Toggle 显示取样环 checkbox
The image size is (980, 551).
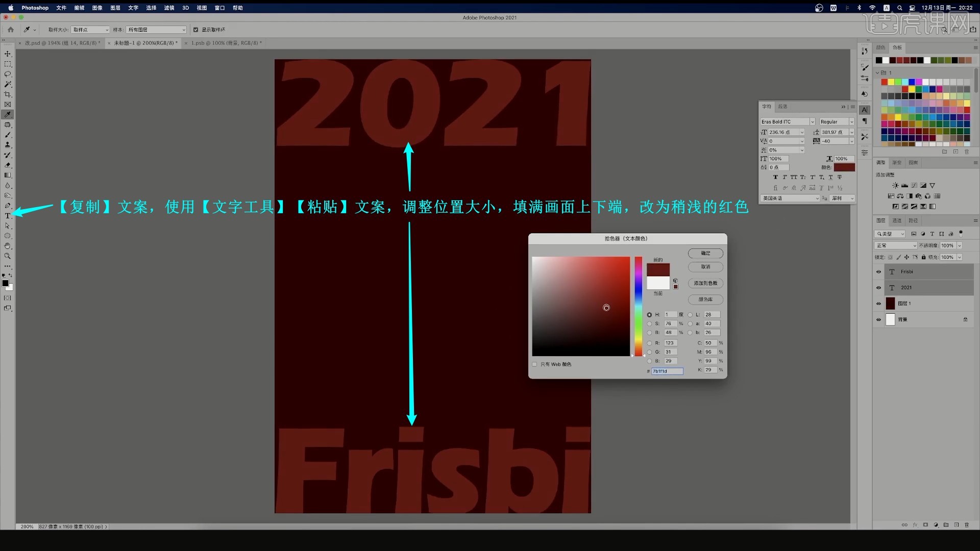click(195, 30)
